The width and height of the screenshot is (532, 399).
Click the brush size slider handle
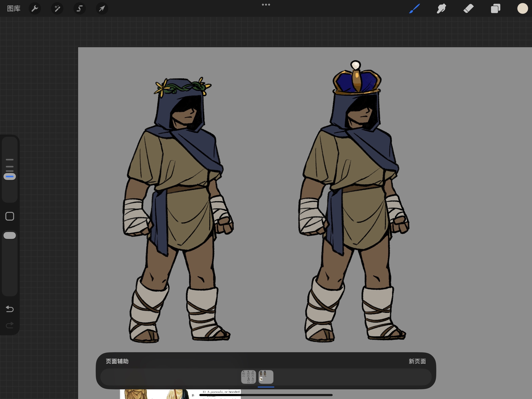tap(10, 177)
